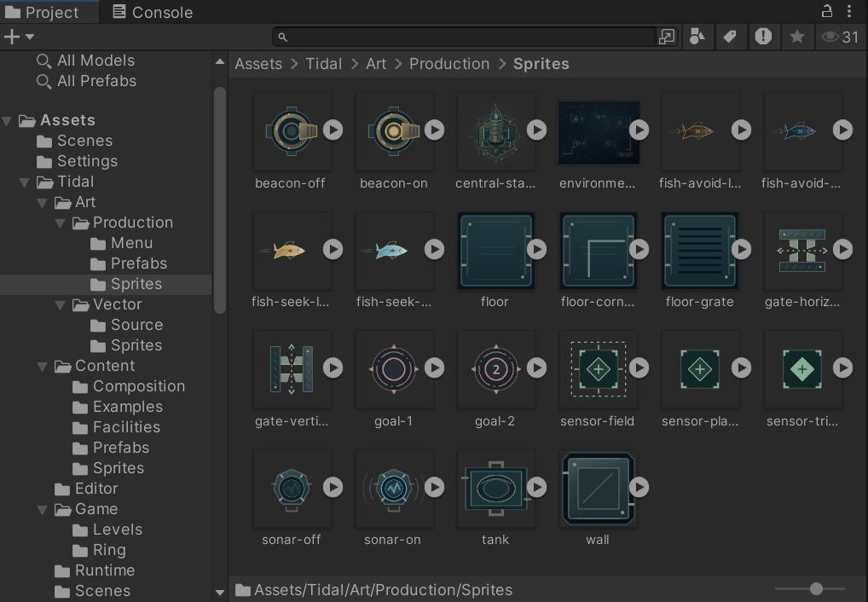Select the goal-1 sprite thumbnail
The height and width of the screenshot is (602, 868).
coord(394,369)
